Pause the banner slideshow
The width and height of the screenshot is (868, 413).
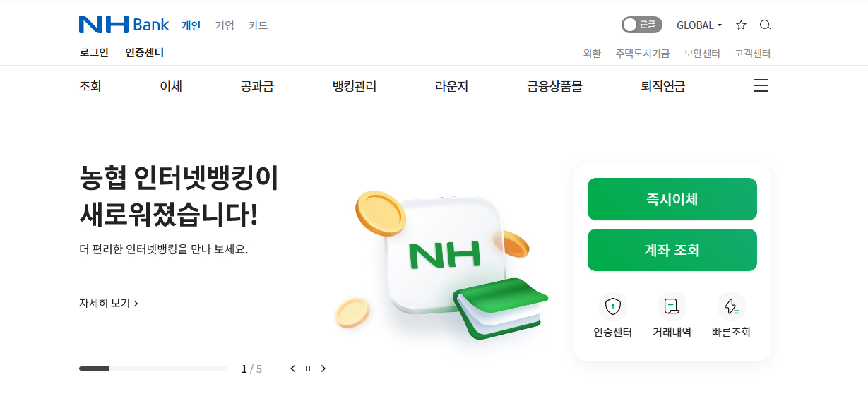tap(308, 369)
